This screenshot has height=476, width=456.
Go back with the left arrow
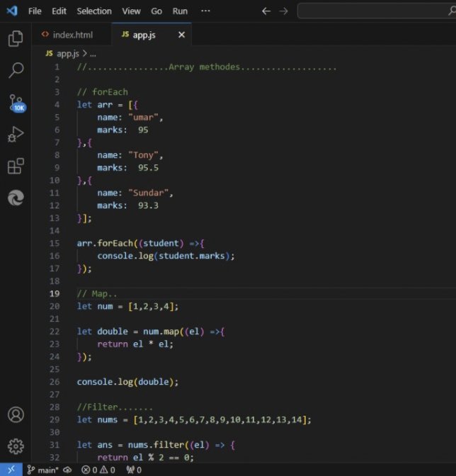(x=266, y=11)
